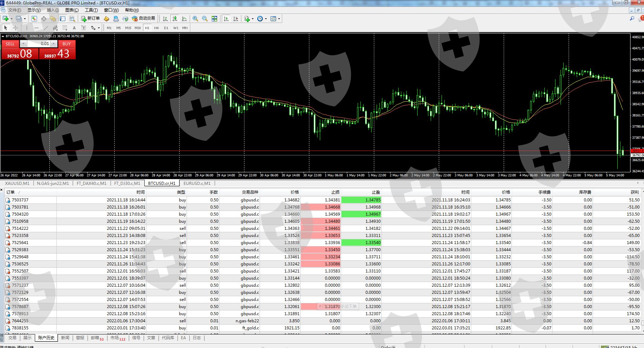This screenshot has width=644, height=348.
Task: Open the tile windows layout icon
Action: pos(214,19)
